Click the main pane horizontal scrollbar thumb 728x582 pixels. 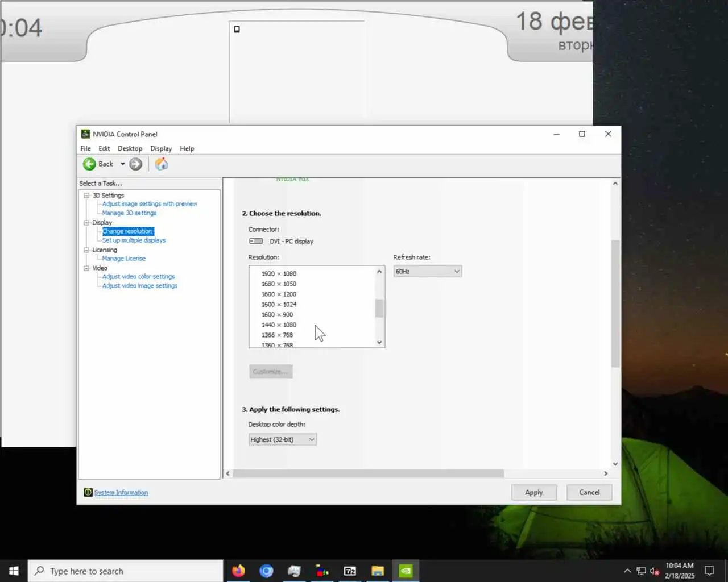click(x=369, y=473)
